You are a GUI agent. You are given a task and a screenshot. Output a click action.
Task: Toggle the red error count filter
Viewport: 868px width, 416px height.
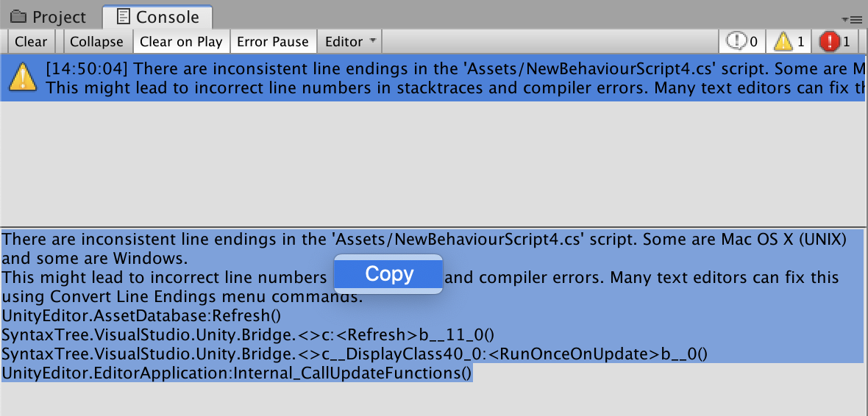[x=834, y=41]
